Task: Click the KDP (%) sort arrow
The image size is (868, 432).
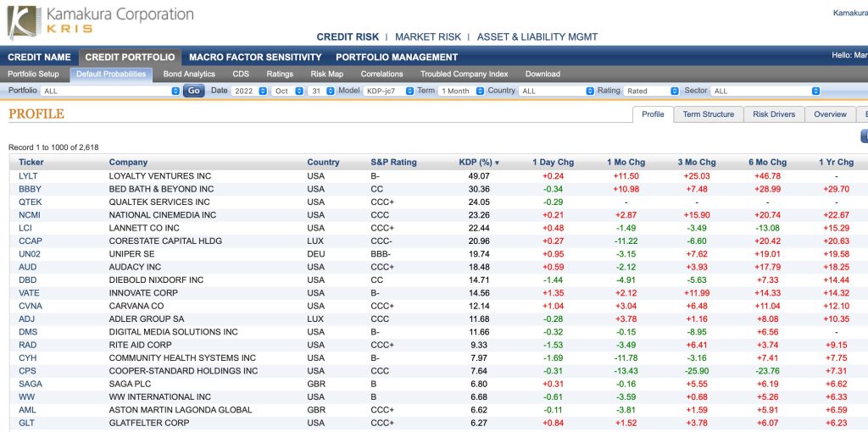Action: pyautogui.click(x=497, y=163)
